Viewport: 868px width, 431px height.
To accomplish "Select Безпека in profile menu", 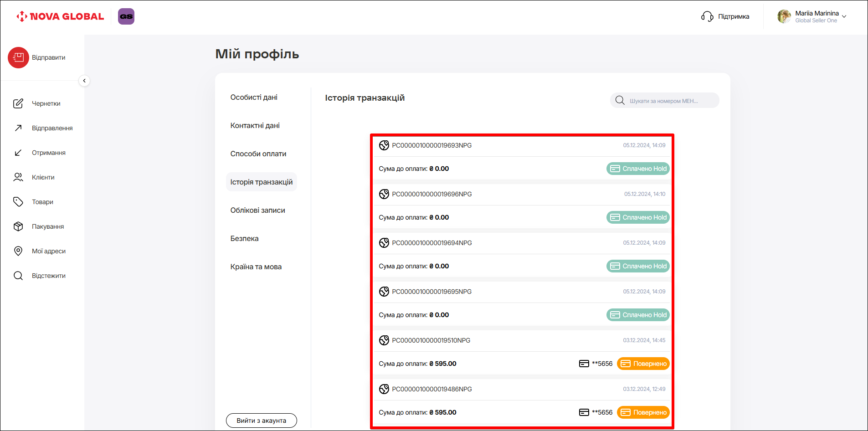I will [x=244, y=239].
